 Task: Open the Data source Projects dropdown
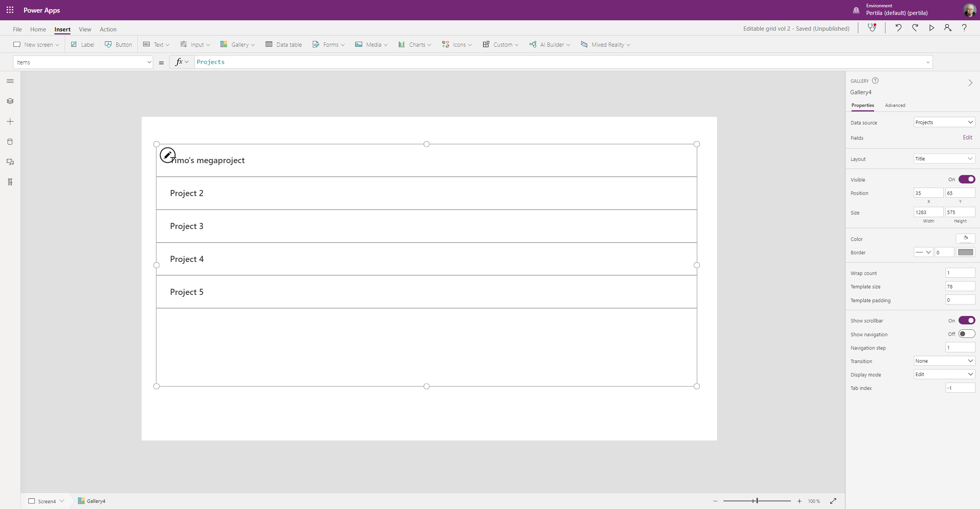[x=944, y=122]
